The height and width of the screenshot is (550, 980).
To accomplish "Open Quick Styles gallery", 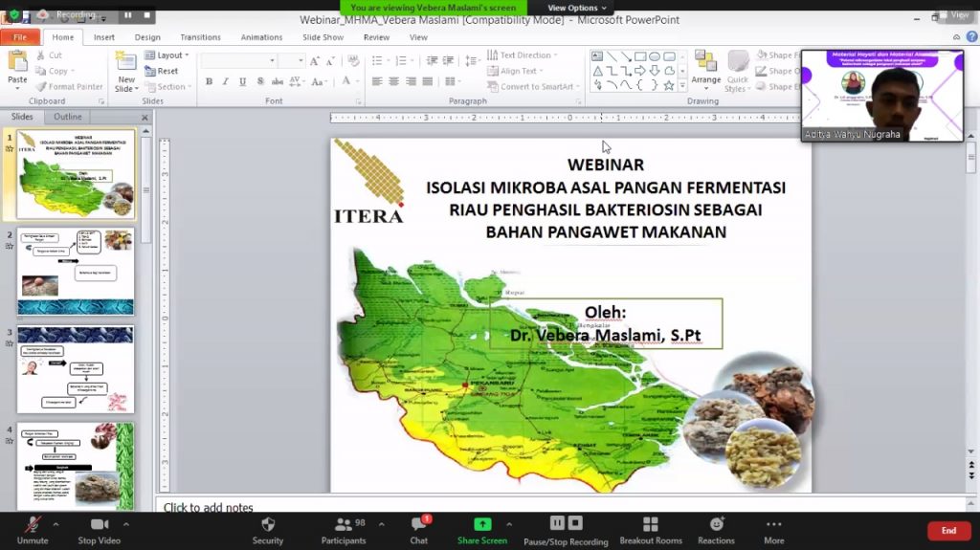I will tap(738, 72).
